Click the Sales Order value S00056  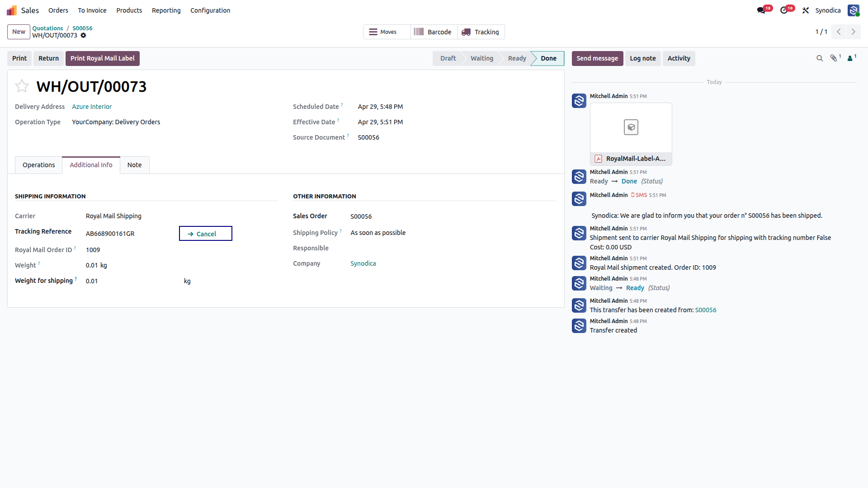pyautogui.click(x=361, y=216)
